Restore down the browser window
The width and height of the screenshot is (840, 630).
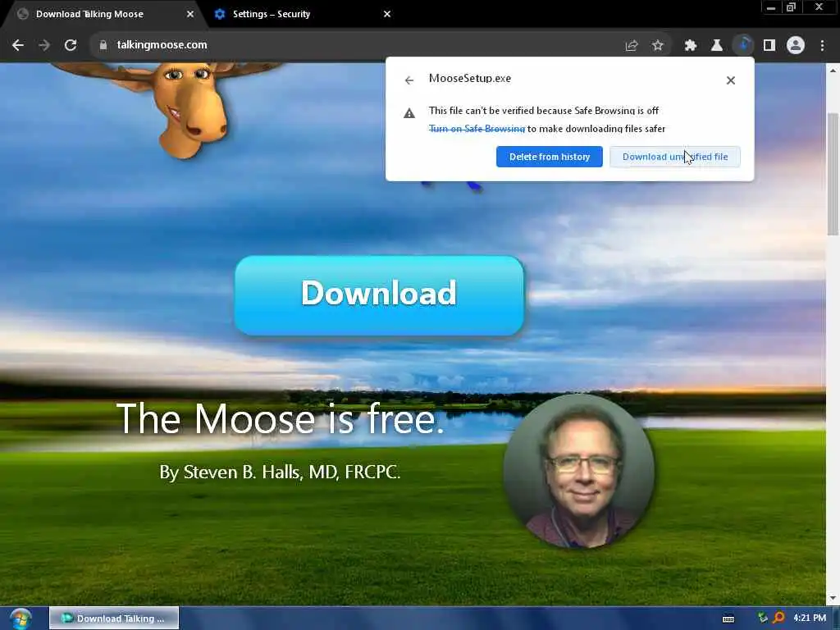[791, 7]
